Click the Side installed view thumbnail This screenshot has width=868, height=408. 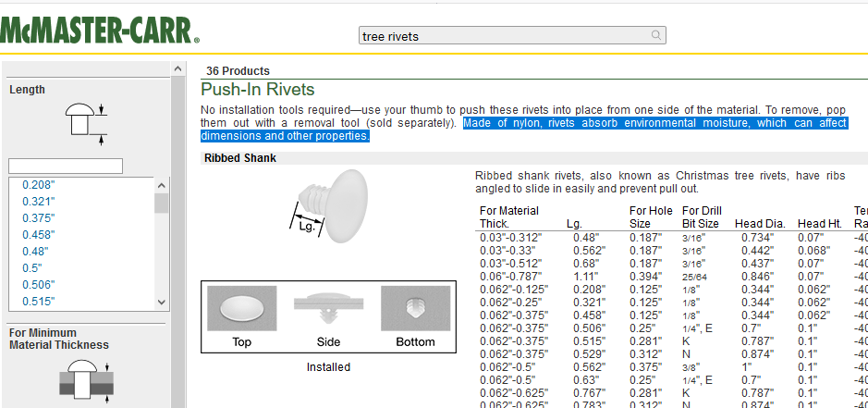click(328, 309)
